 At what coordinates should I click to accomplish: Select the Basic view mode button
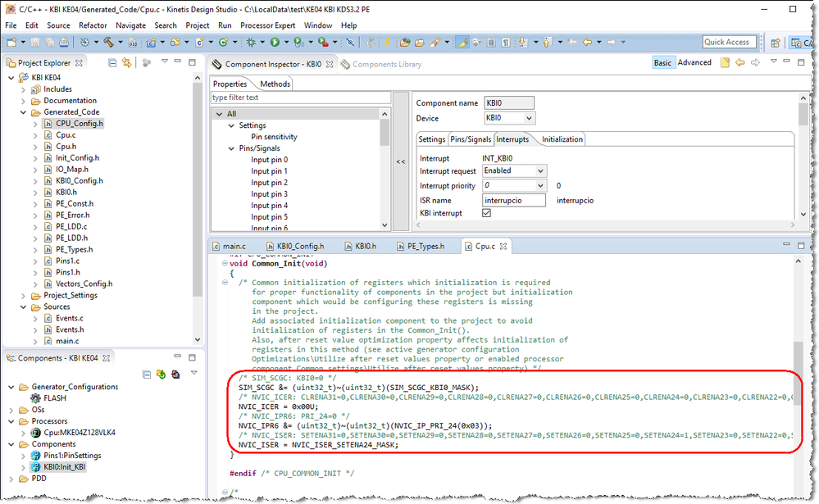pos(662,62)
